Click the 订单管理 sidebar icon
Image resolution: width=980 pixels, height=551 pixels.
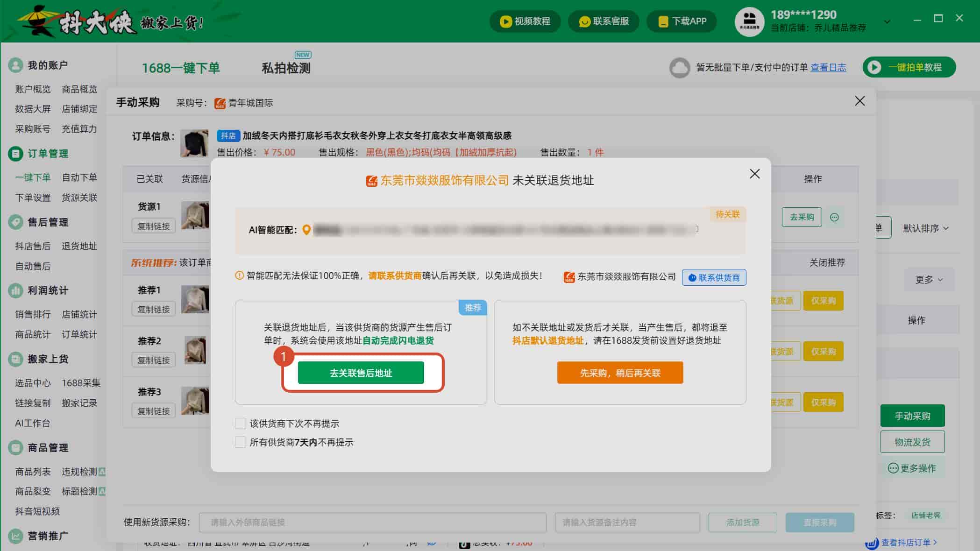coord(15,153)
